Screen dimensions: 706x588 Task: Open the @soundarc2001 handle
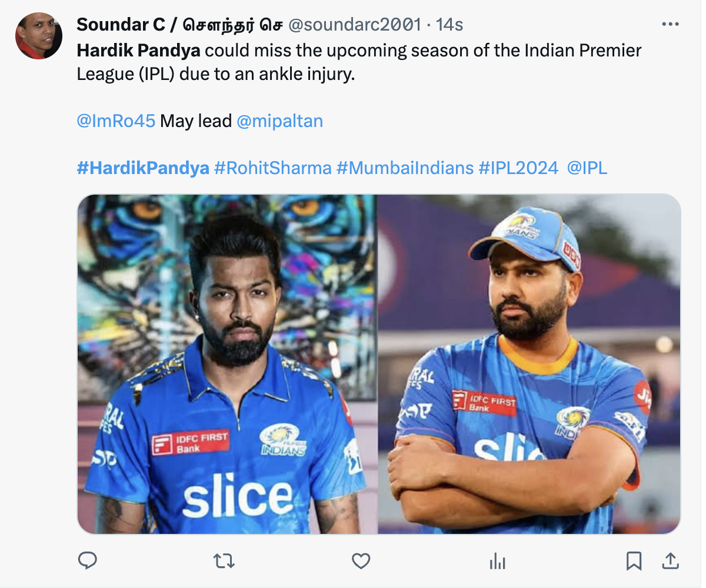click(x=355, y=25)
